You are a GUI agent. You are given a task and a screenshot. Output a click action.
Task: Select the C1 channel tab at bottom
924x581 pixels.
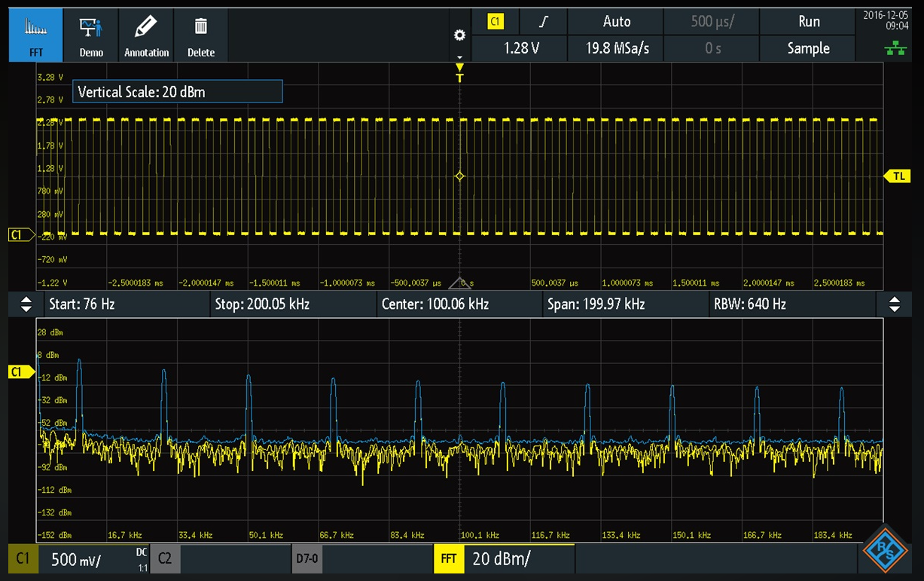[23, 558]
